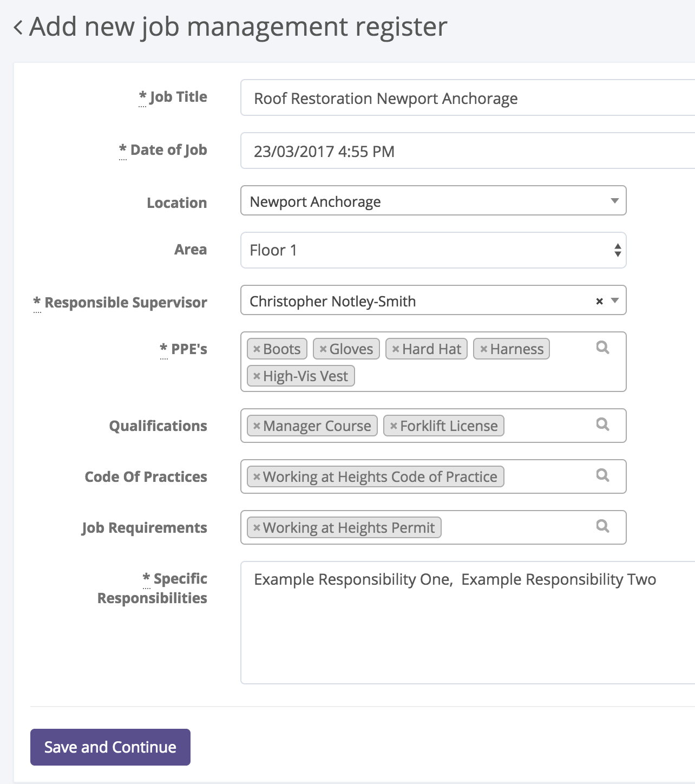Image resolution: width=695 pixels, height=784 pixels.
Task: Open the Location dropdown
Action: tap(614, 201)
